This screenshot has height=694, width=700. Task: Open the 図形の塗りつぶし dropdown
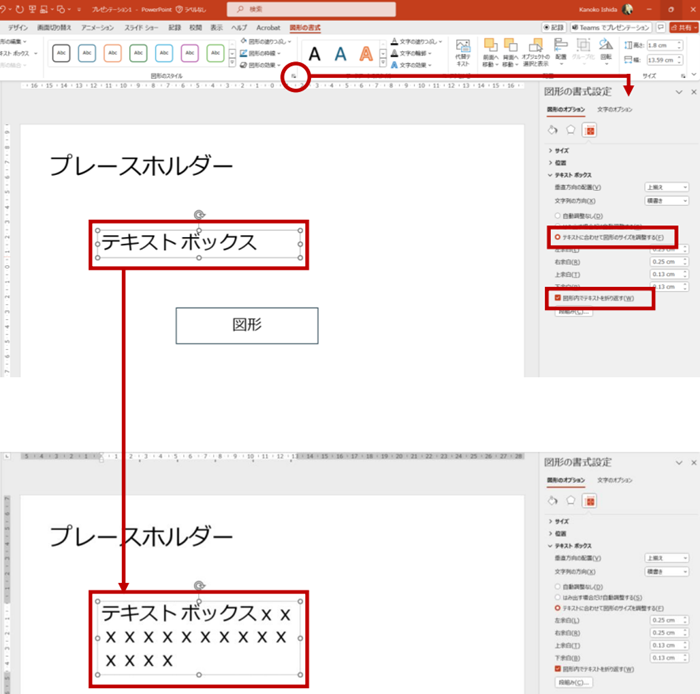tap(266, 41)
